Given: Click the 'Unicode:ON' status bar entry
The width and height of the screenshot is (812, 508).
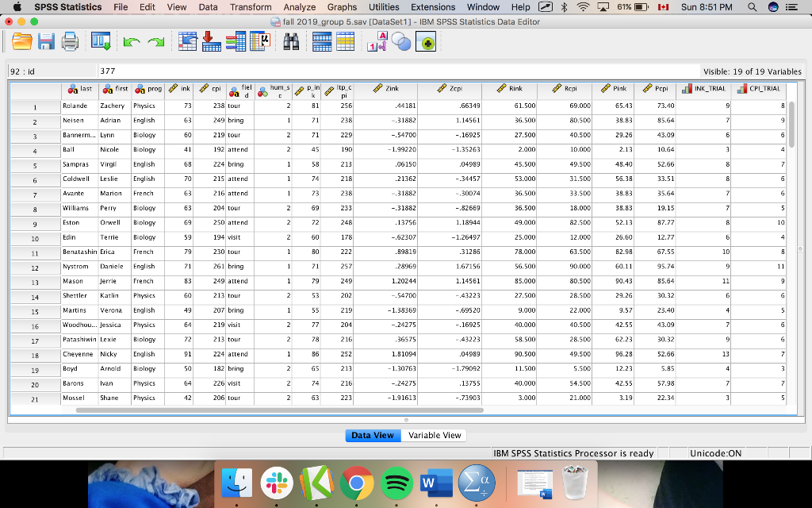Looking at the screenshot, I should (x=716, y=453).
